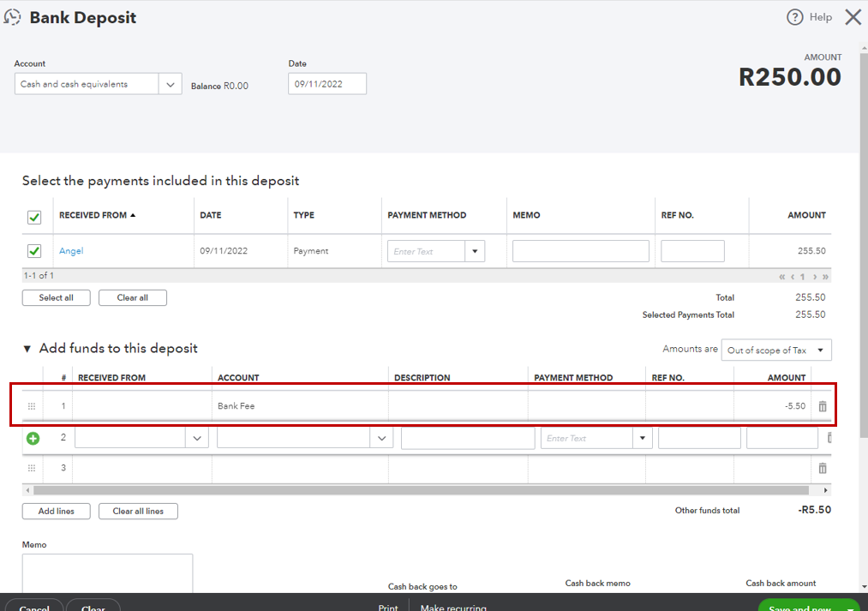Image resolution: width=868 pixels, height=611 pixels.
Task: Go to next page arrow in payments pager
Action: pos(815,277)
